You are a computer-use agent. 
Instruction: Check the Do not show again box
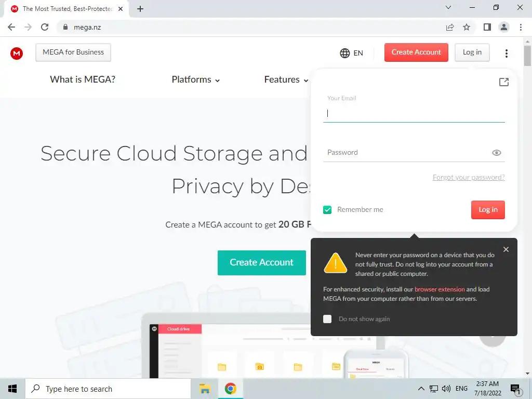(327, 319)
